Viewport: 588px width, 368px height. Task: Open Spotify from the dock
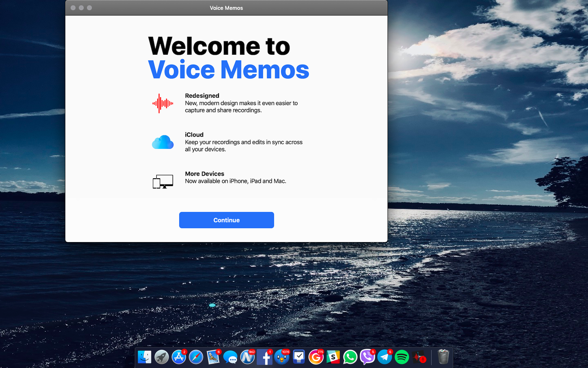coord(402,357)
